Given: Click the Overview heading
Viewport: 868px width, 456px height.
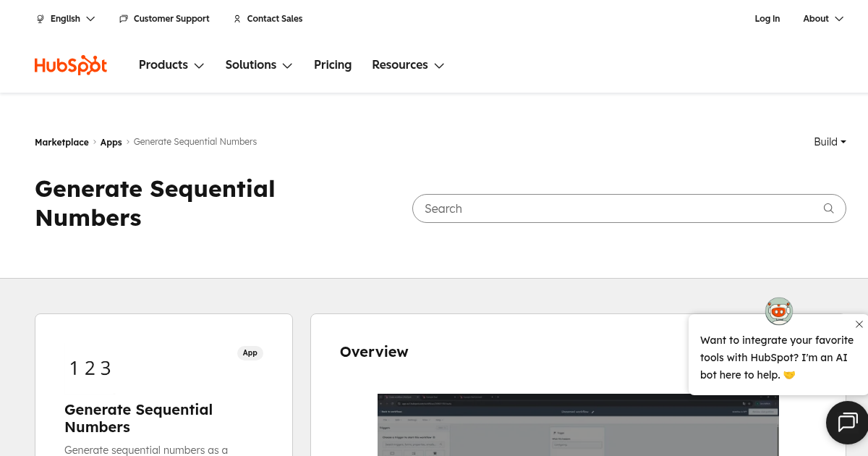Looking at the screenshot, I should (374, 352).
